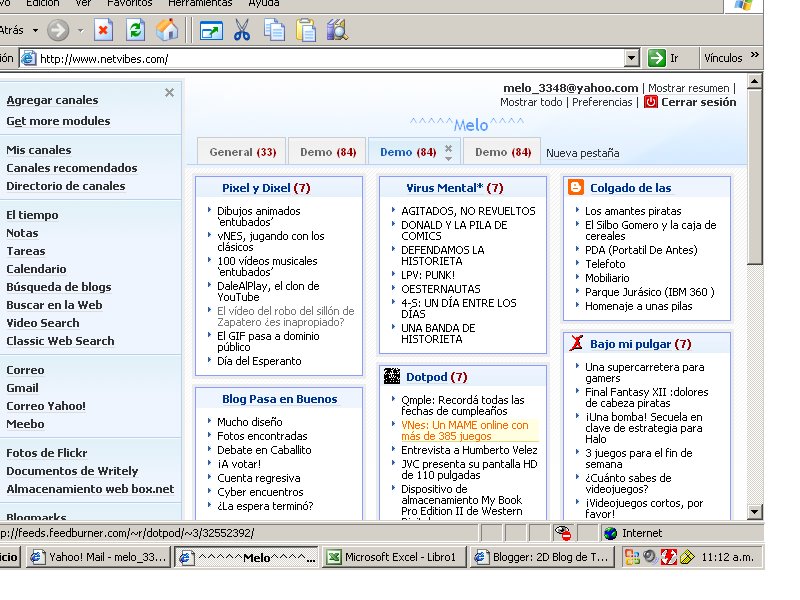Click the page scrollbar up arrow

tap(755, 81)
